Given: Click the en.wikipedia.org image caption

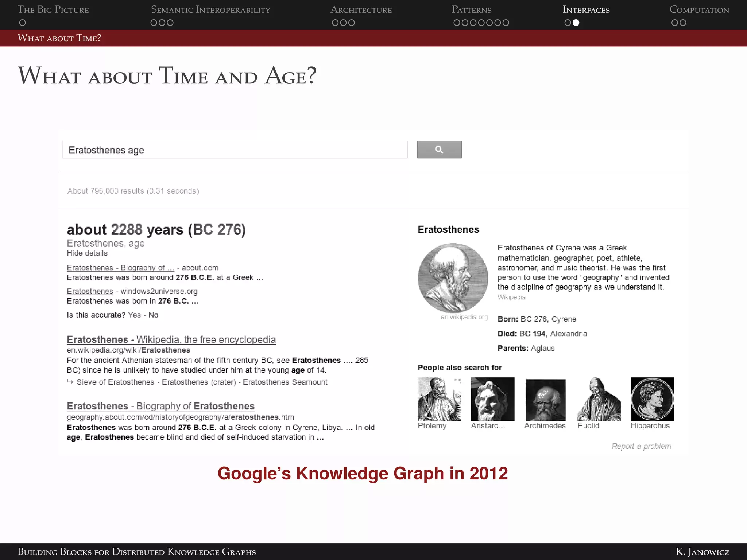Looking at the screenshot, I should [x=464, y=317].
